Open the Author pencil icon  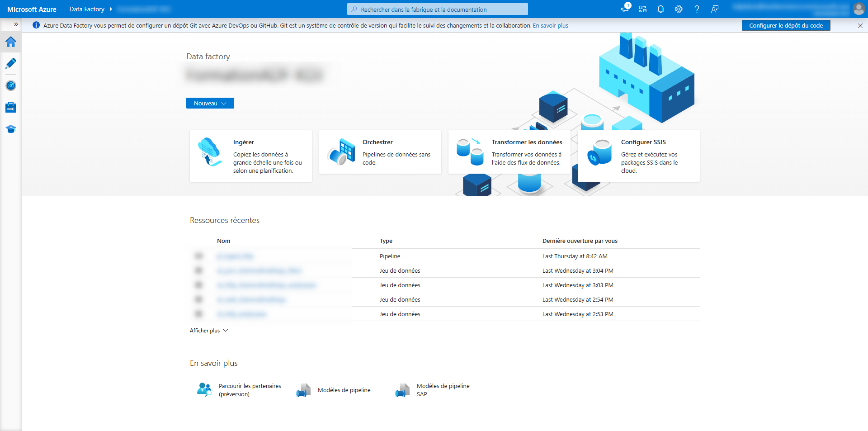[x=11, y=63]
